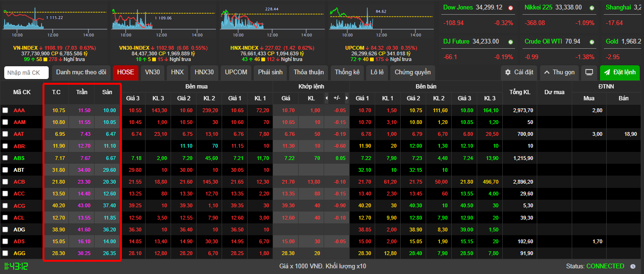Enable the ACB row checkbox
This screenshot has height=274, width=644.
tap(5, 182)
